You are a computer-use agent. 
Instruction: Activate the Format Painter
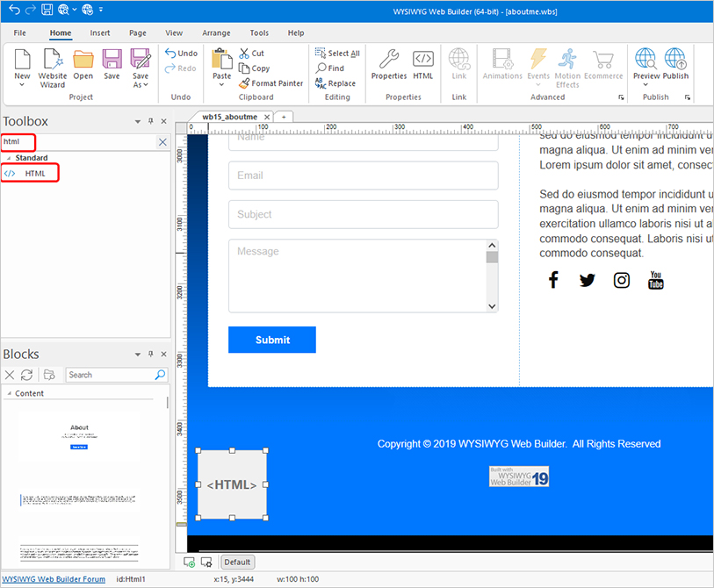click(x=271, y=83)
